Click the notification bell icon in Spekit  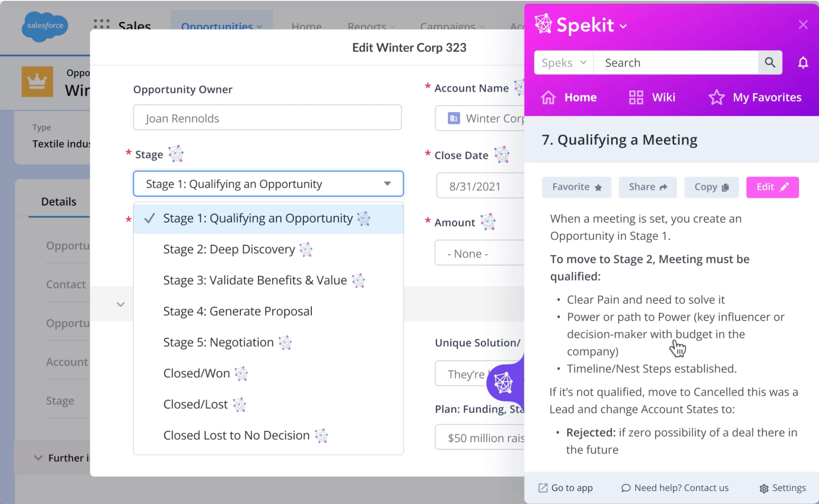tap(803, 63)
